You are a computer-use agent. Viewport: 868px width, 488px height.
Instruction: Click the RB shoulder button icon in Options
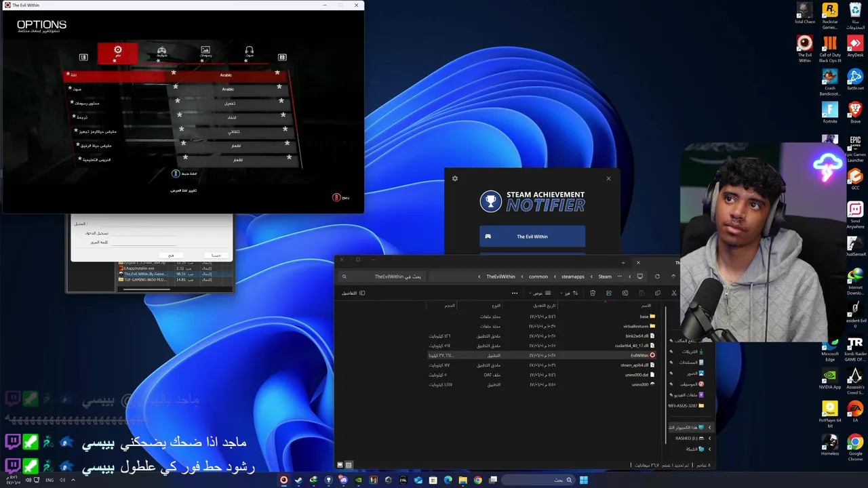pyautogui.click(x=282, y=57)
